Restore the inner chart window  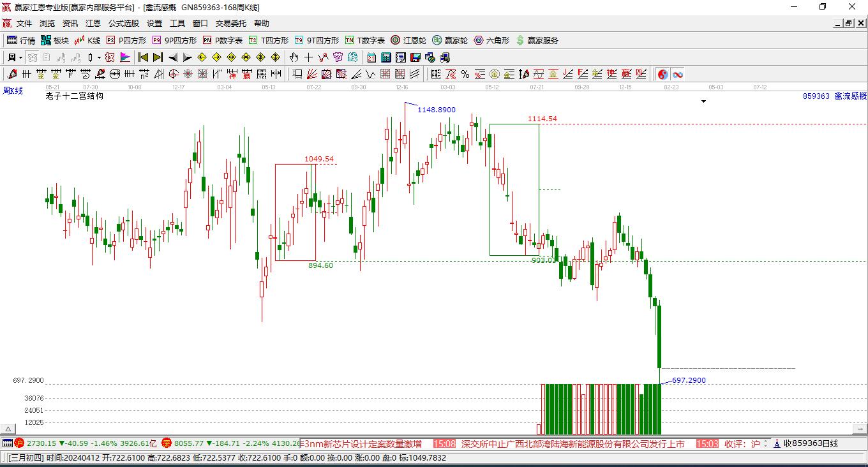(x=849, y=24)
